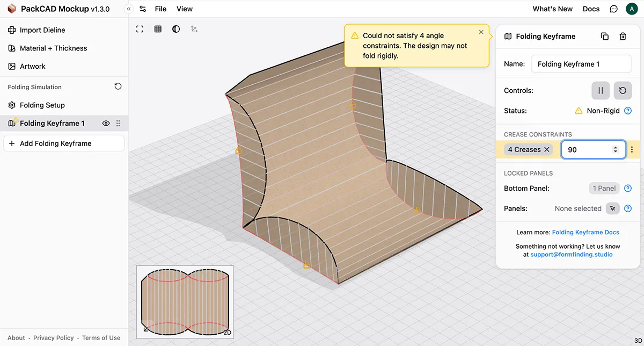Open What's New
The image size is (644, 346).
point(552,9)
